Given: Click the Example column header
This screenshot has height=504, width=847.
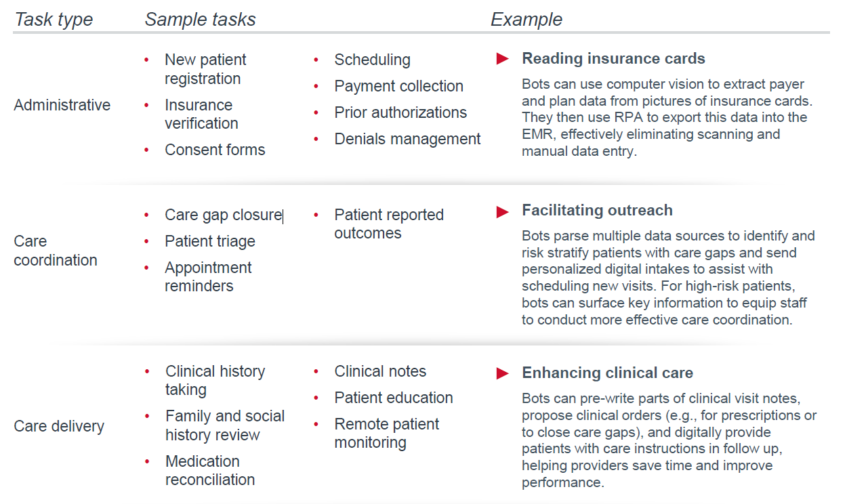Looking at the screenshot, I should click(x=526, y=20).
